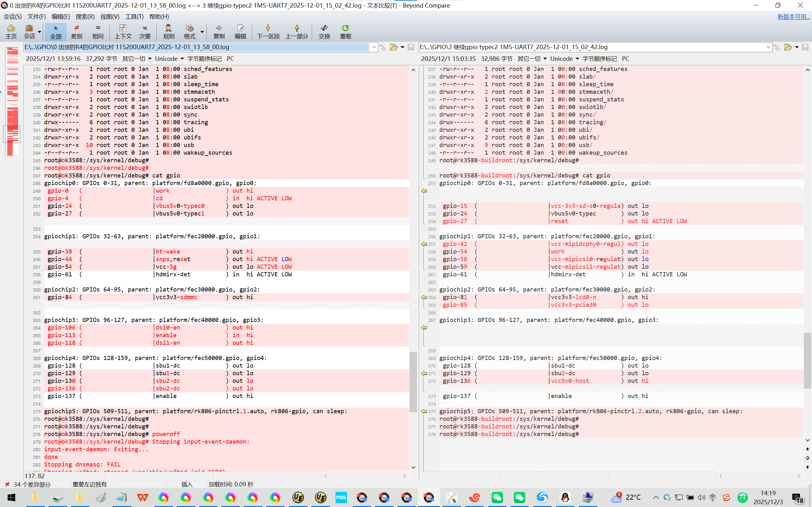812x507 pixels.
Task: Click the 规则 (Rules) toolbar icon
Action: pyautogui.click(x=168, y=31)
